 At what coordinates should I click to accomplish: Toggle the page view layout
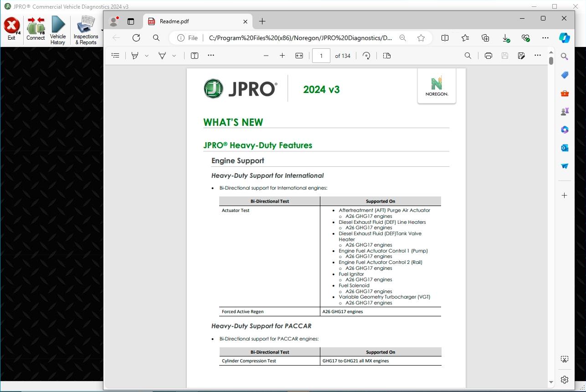coord(386,55)
